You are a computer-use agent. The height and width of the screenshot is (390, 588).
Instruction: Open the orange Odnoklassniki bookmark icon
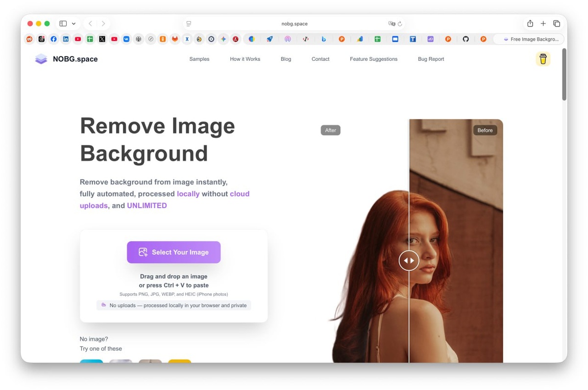coord(163,39)
